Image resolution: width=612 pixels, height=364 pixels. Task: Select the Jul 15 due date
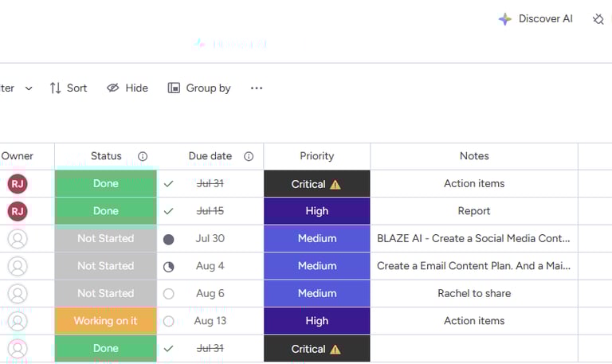coord(210,211)
